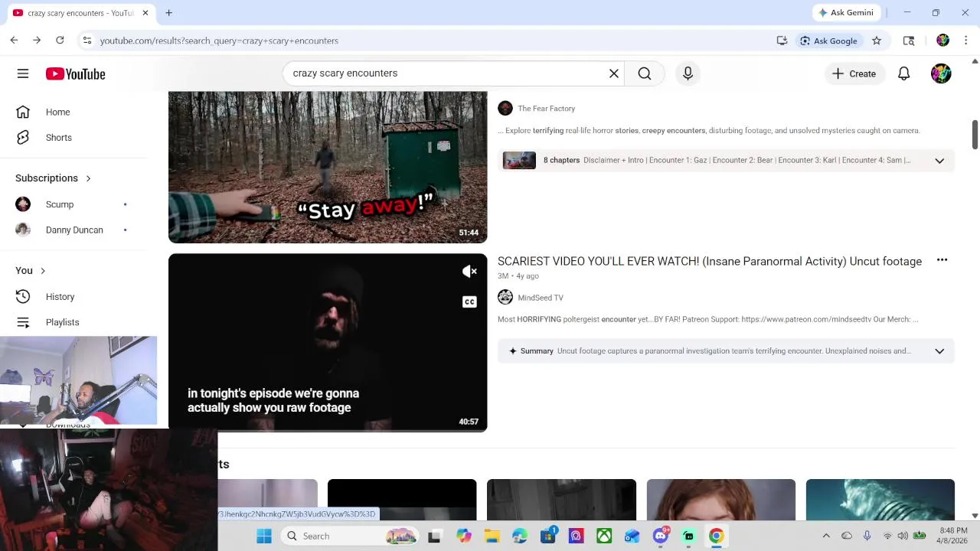The height and width of the screenshot is (551, 980).
Task: Open Chrome profile avatar in toolbar
Action: click(942, 41)
